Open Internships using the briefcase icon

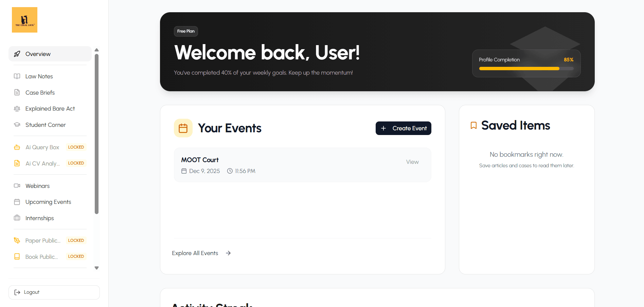point(17,218)
